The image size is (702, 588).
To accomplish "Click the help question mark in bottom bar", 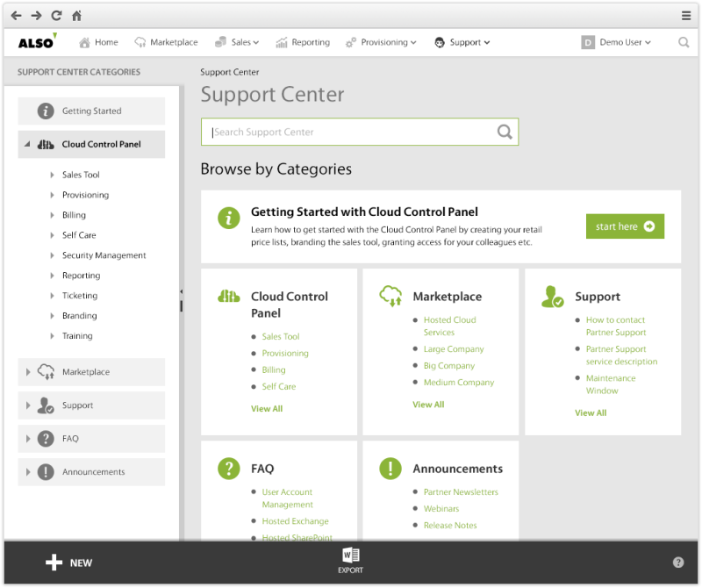I will tap(678, 563).
